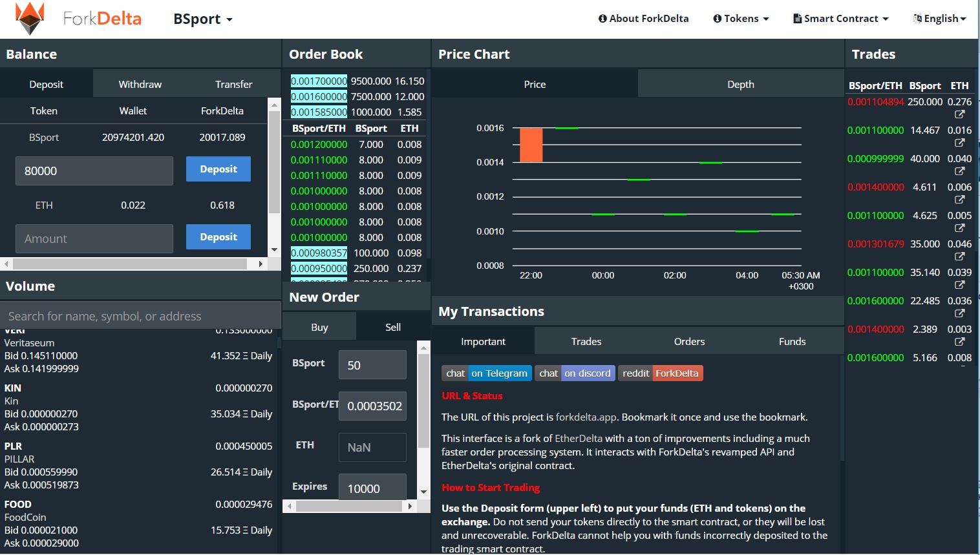Click up arrow of New Order vertical scrollbar
The image size is (980, 555).
tap(423, 348)
